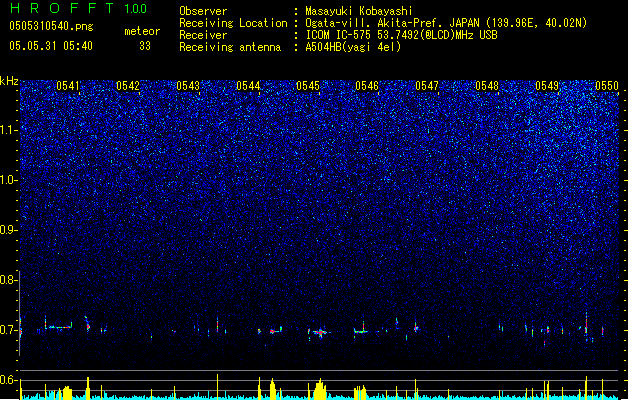Click the kHz axis unit label
The height and width of the screenshot is (400, 629).
(9, 81)
